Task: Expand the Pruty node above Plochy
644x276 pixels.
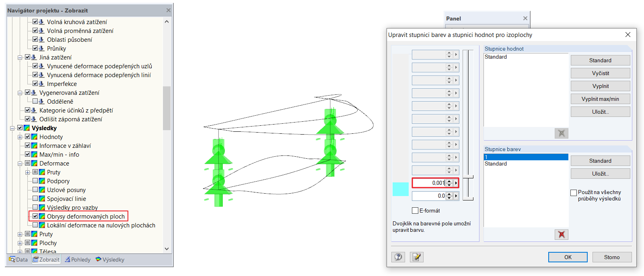Action: (20, 234)
